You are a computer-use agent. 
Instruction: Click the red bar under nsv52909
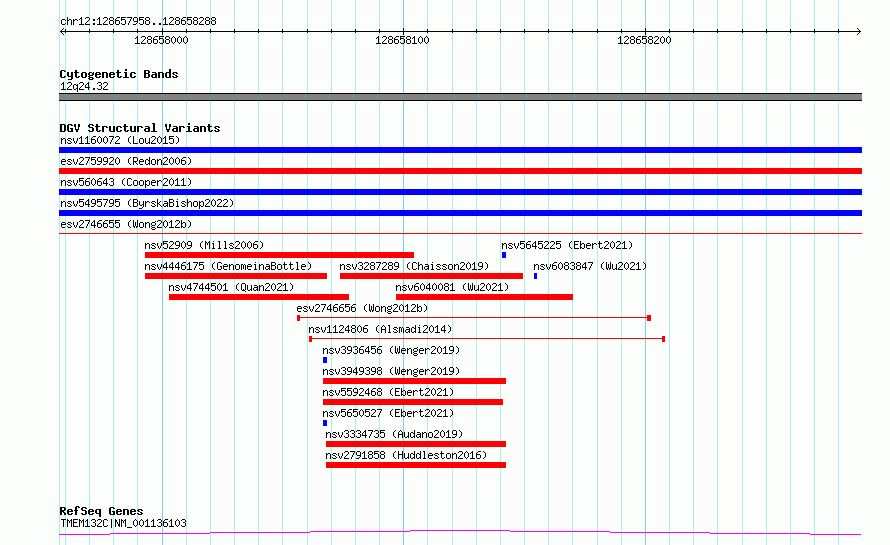coord(279,255)
